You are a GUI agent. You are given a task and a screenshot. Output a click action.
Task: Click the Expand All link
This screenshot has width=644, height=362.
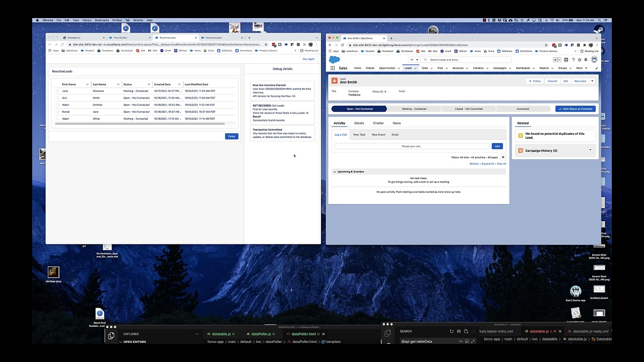point(488,164)
